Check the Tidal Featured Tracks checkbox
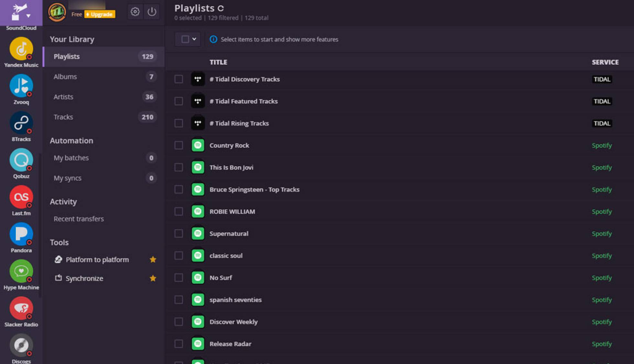Image resolution: width=634 pixels, height=364 pixels. tap(179, 101)
